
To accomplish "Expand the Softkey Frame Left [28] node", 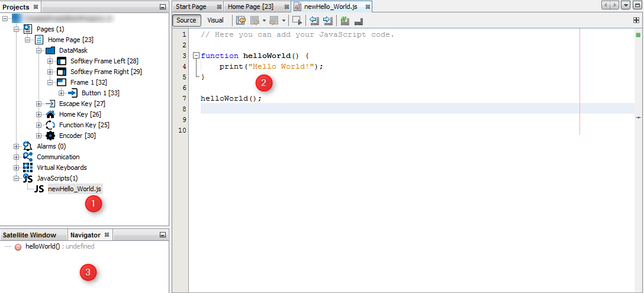I will pyautogui.click(x=50, y=61).
